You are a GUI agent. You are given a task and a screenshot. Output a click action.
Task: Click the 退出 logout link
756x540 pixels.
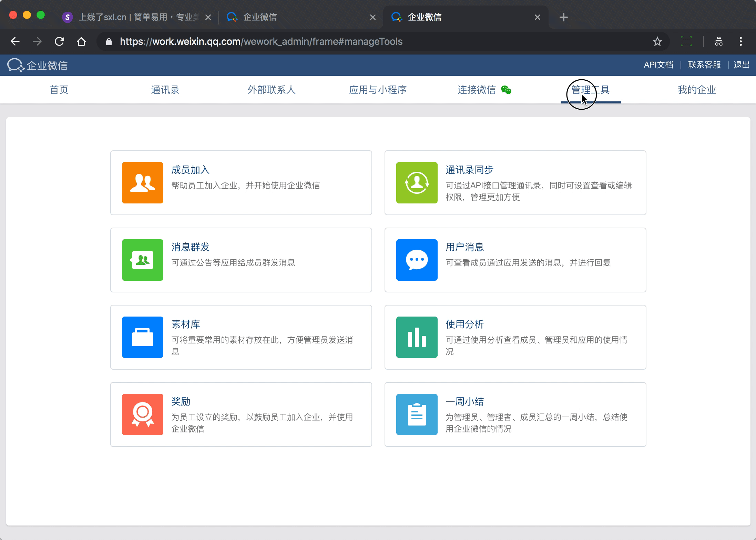pyautogui.click(x=742, y=65)
